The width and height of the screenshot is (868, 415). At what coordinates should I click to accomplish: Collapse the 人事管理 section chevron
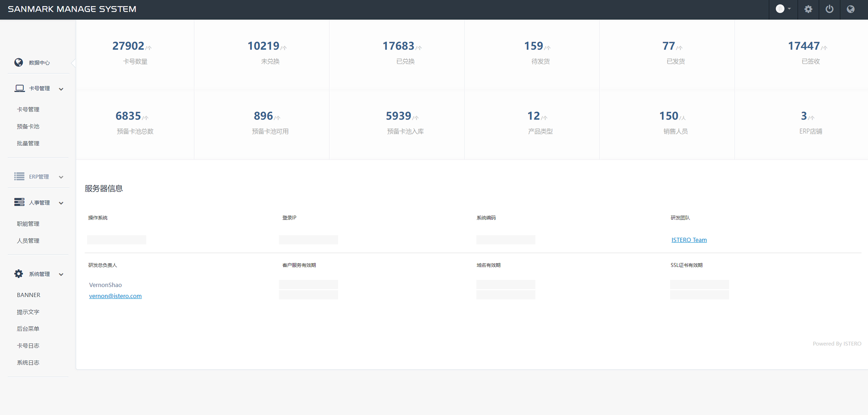[61, 203]
